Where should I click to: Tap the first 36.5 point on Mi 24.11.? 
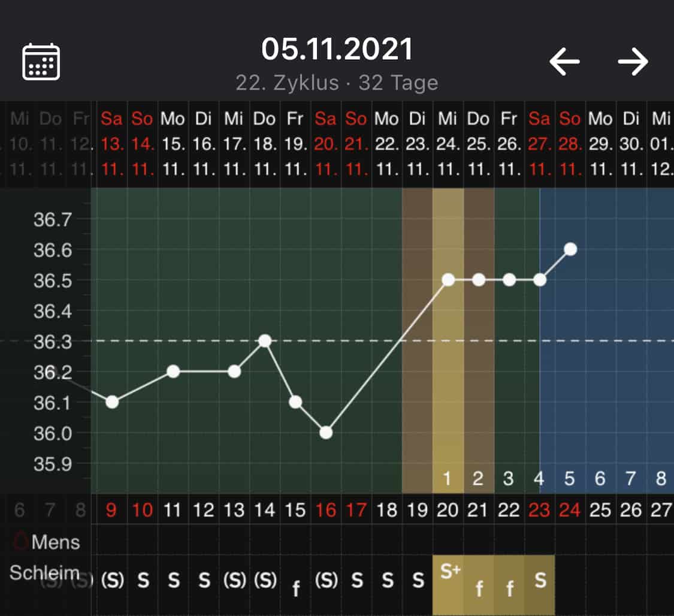(448, 280)
